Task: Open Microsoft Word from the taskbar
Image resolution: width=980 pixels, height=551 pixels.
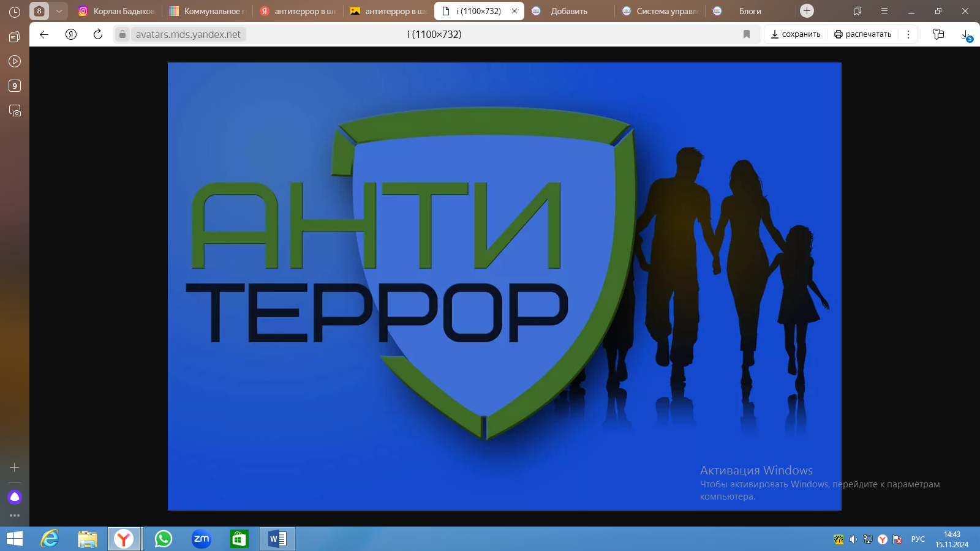Action: [x=277, y=539]
